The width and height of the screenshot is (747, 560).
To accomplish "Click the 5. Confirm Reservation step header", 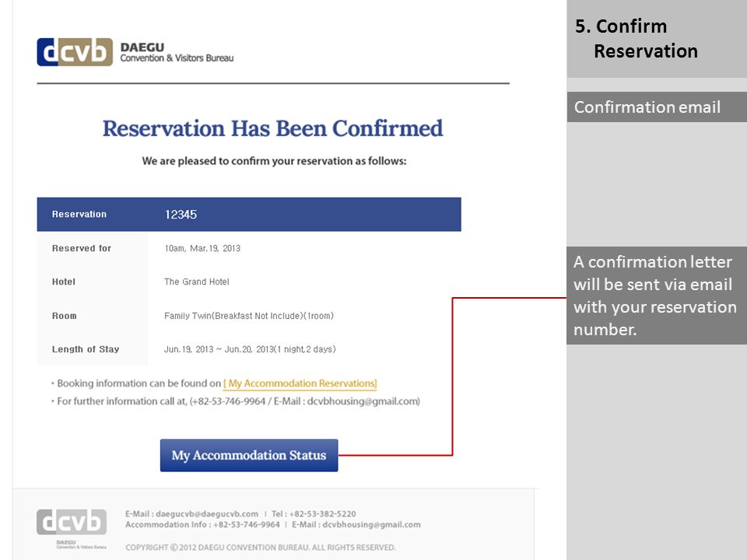I will [x=657, y=39].
